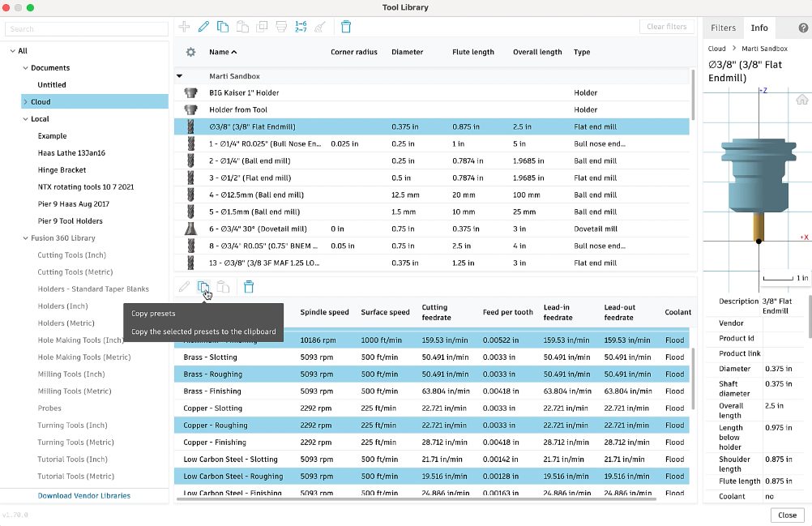Click the Search input field

click(x=87, y=29)
